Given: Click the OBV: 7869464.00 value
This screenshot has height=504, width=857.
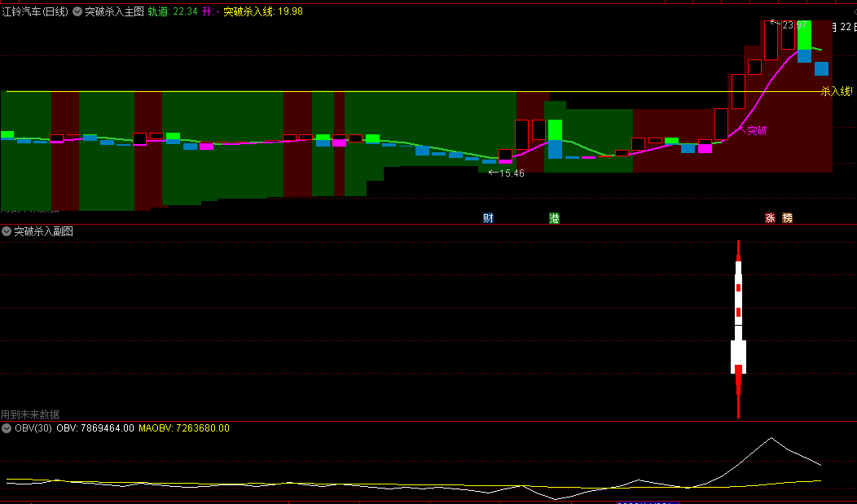Looking at the screenshot, I should pos(95,428).
